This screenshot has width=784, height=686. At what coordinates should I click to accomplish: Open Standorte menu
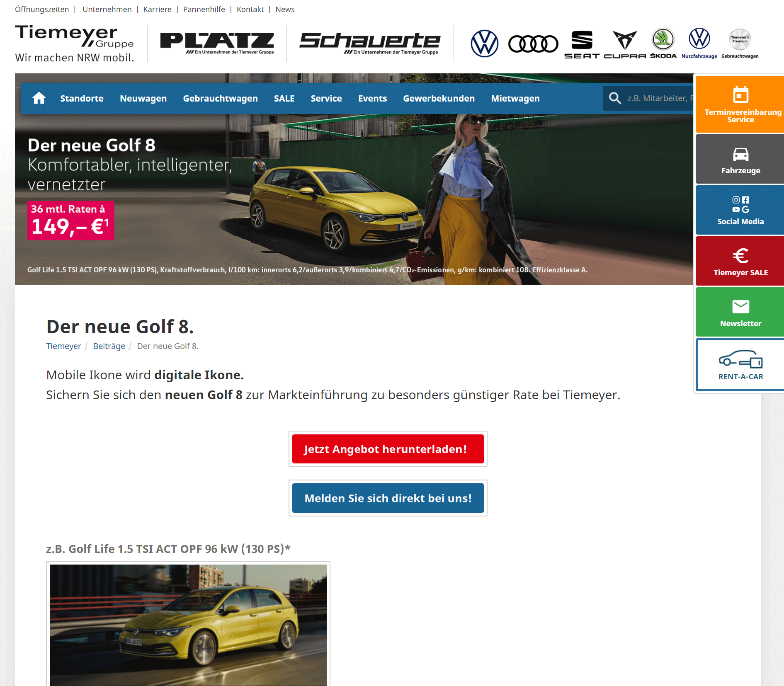click(x=82, y=98)
